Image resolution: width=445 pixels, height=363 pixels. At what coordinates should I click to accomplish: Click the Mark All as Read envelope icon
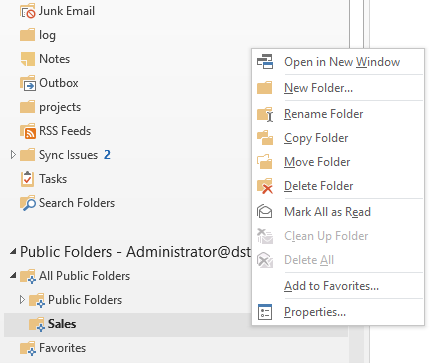tap(265, 211)
